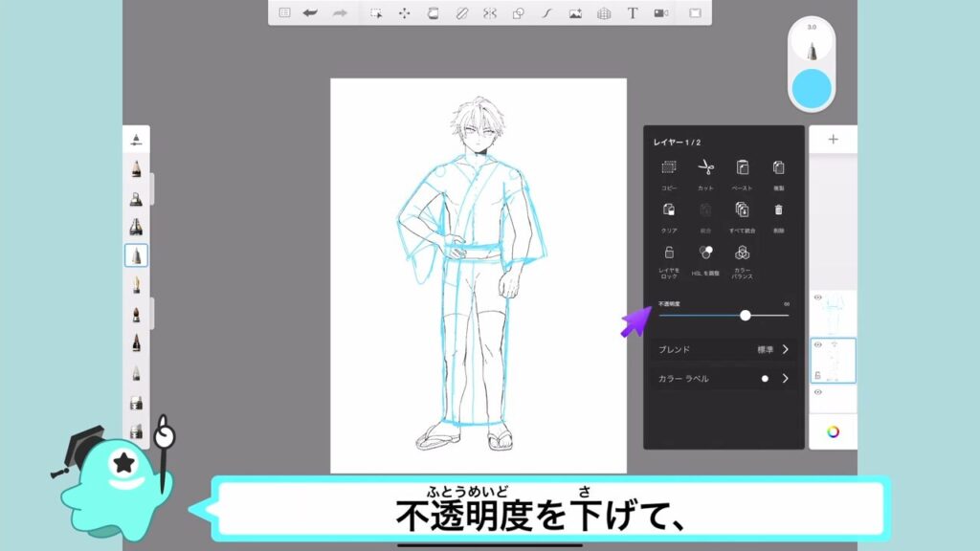Image resolution: width=980 pixels, height=551 pixels.
Task: Add a new layer with plus button
Action: click(833, 140)
